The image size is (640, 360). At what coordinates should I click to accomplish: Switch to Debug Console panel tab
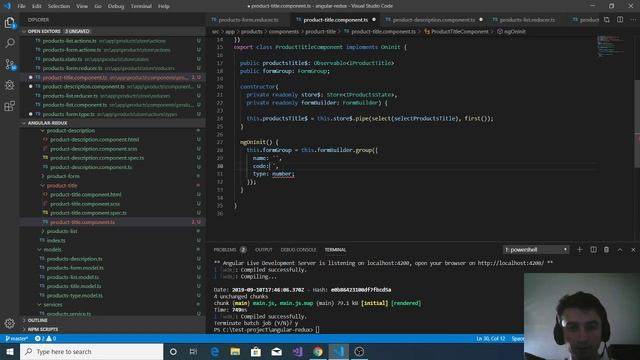pyautogui.click(x=298, y=249)
